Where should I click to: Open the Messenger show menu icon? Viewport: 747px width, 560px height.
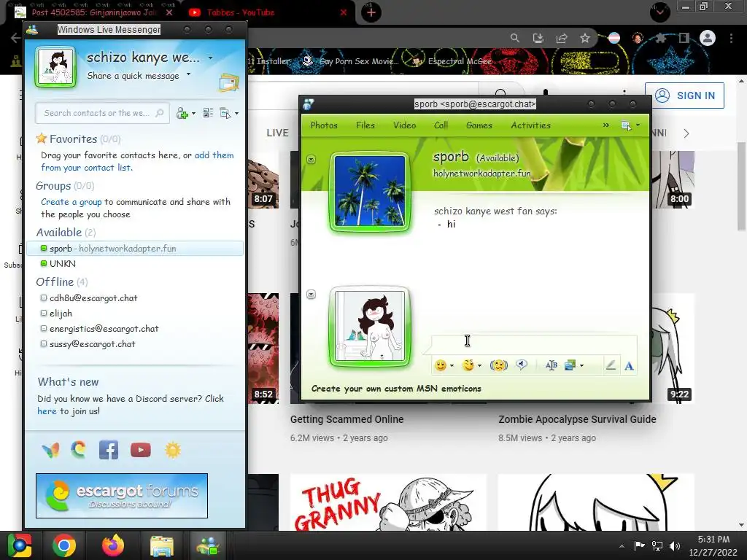225,113
